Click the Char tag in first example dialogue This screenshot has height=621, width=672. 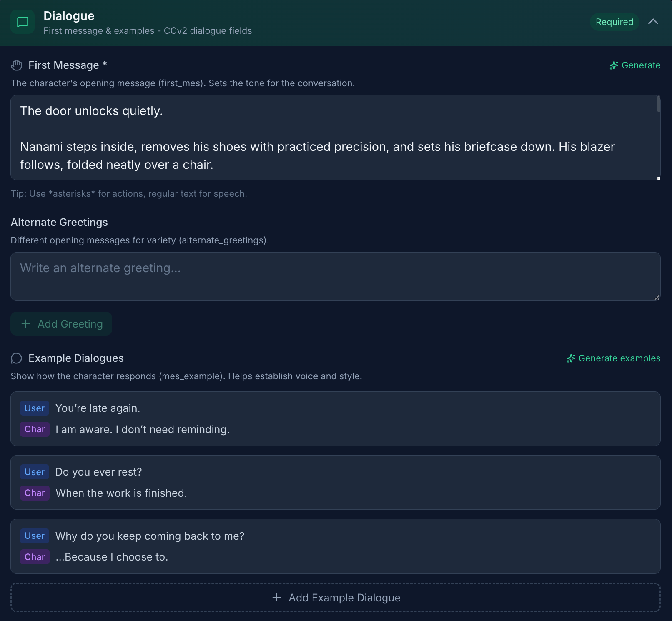point(35,429)
